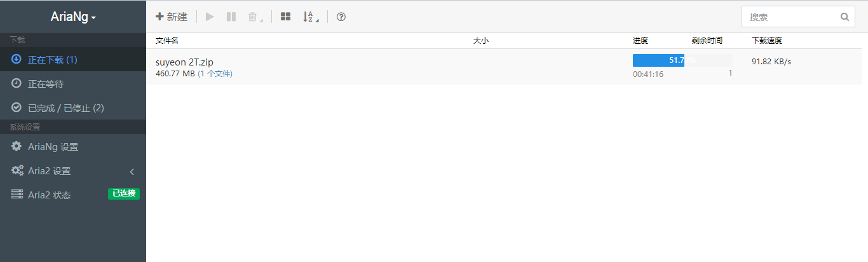Click the help question mark icon
Image resolution: width=868 pixels, height=262 pixels.
pos(341,17)
